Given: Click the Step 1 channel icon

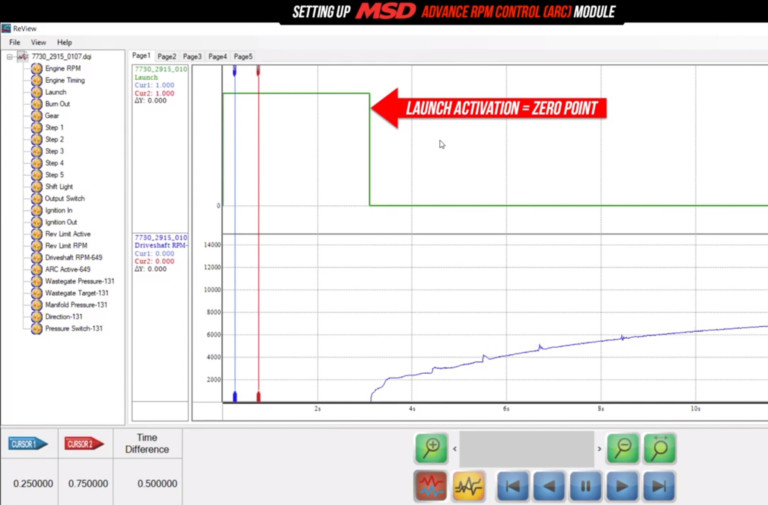Looking at the screenshot, I should (37, 127).
